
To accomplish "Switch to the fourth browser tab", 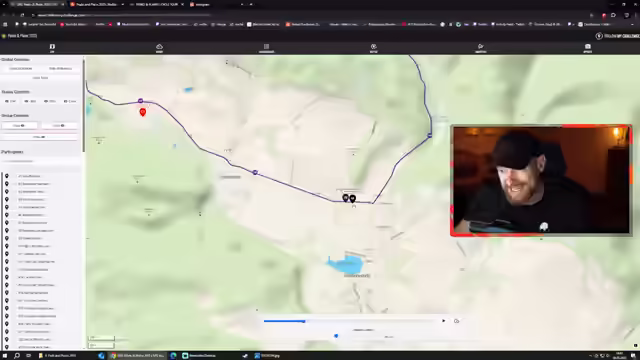I will click(216, 4).
